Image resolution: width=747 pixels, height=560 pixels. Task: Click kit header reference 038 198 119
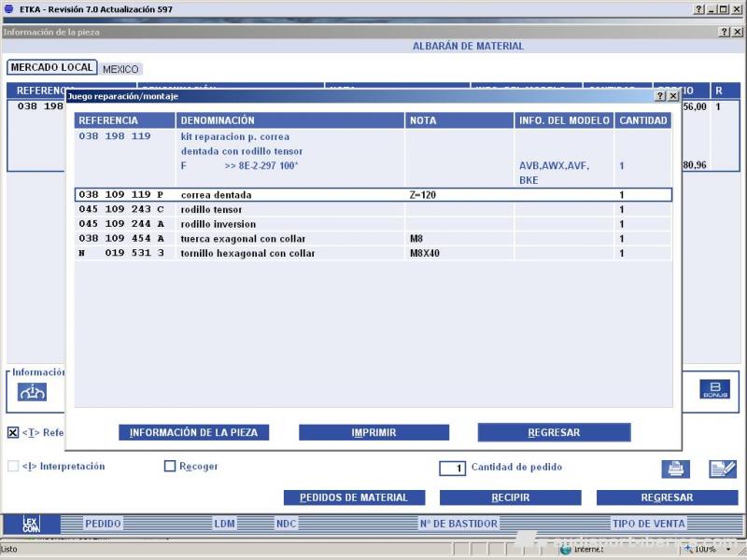(114, 136)
